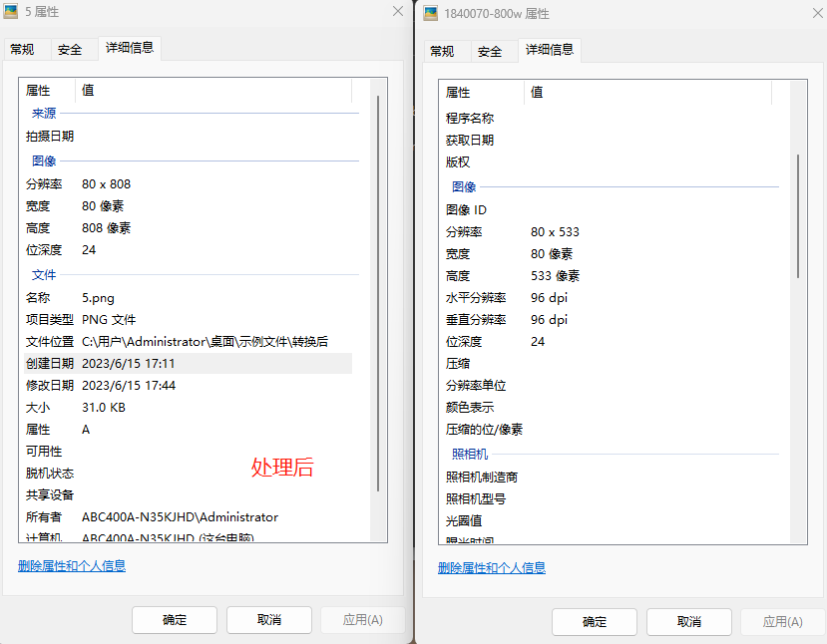Image resolution: width=827 pixels, height=644 pixels.
Task: Select the highlighted 创建日期 property row
Action: pos(150,363)
